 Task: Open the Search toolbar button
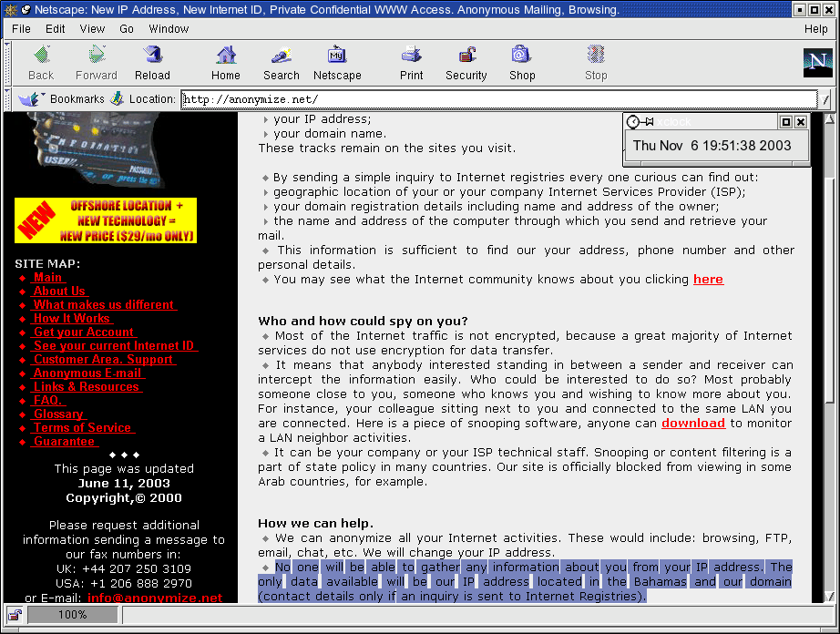pos(282,63)
